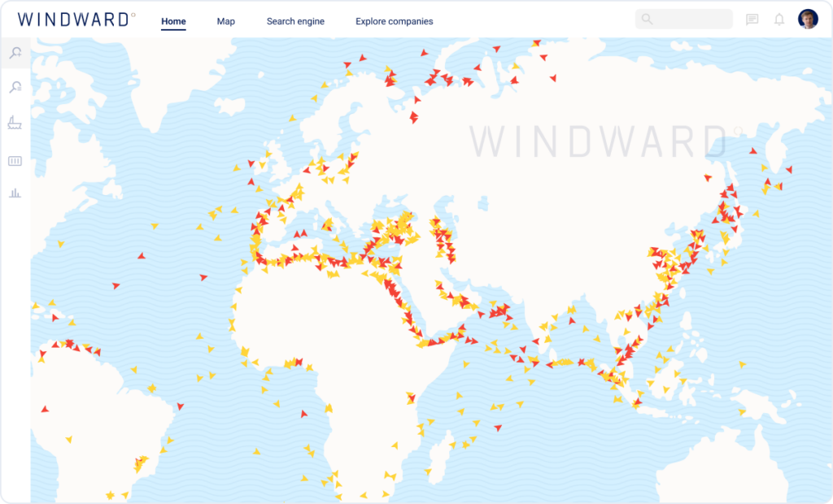
Task: Open the magnifier-with-list search icon in sidebar
Action: click(15, 87)
